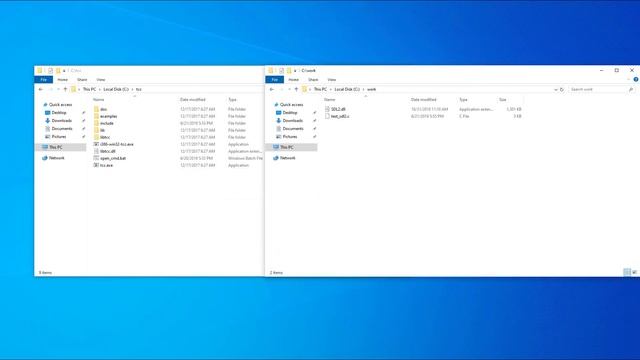
Task: Open the Customize Quick Access Toolbar arrow in the work title bar
Action: pos(295,71)
